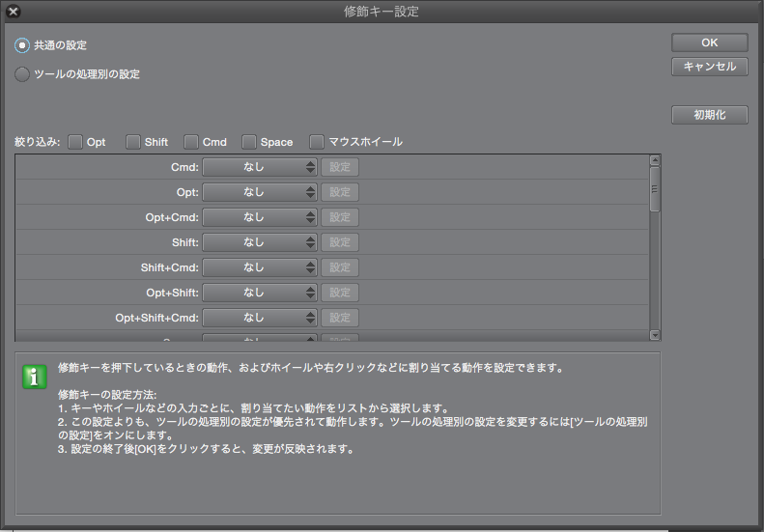This screenshot has height=532, width=764.
Task: Tick the Space filter checkbox
Action: 249,142
